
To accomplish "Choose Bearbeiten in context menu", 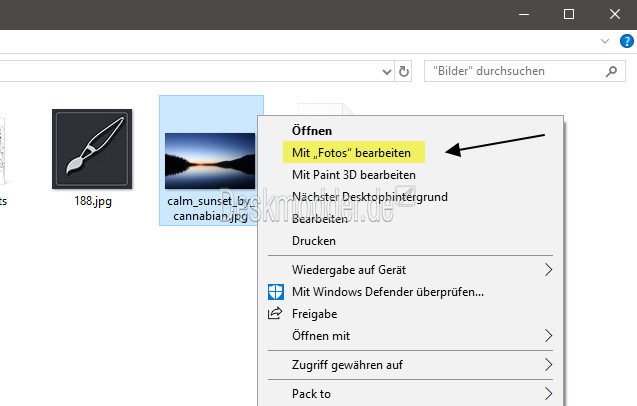I will click(320, 219).
